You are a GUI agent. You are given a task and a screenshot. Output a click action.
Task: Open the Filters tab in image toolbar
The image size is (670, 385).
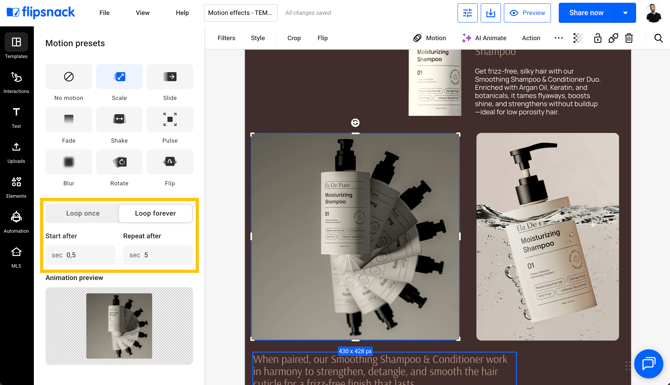(226, 38)
